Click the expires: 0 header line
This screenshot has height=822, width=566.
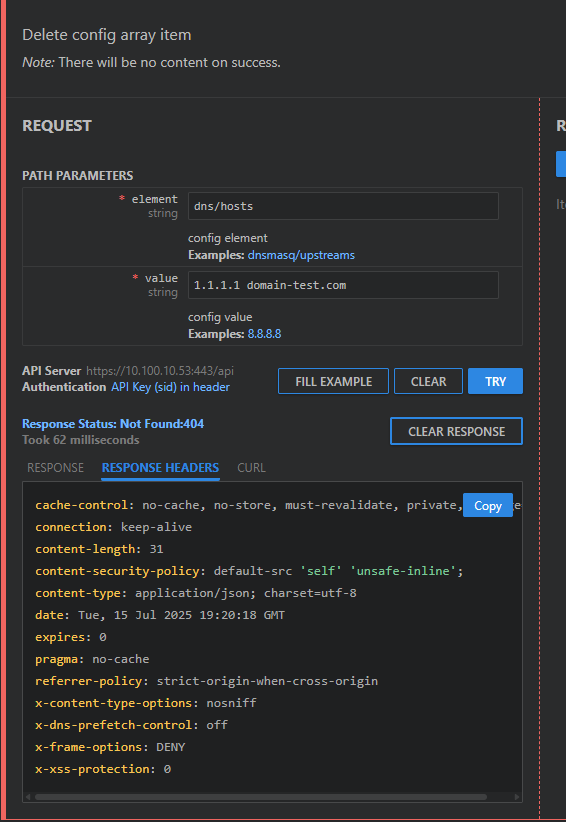click(71, 637)
